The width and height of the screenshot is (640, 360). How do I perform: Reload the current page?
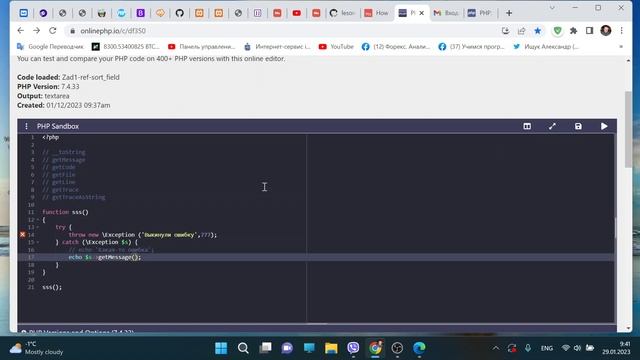53,31
